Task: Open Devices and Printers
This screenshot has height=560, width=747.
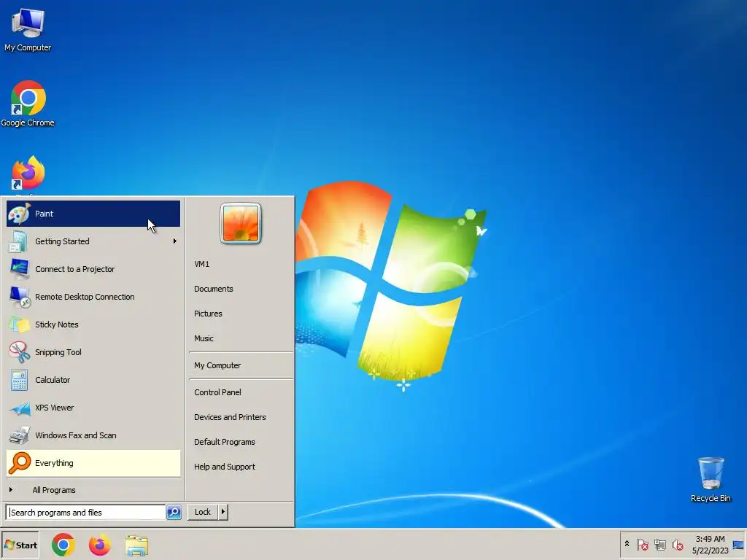Action: 230,417
